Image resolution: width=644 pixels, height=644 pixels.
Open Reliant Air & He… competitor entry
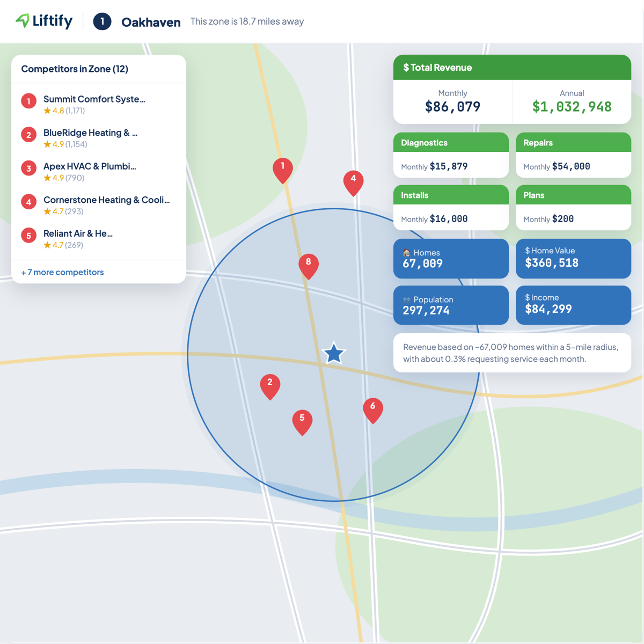99,238
